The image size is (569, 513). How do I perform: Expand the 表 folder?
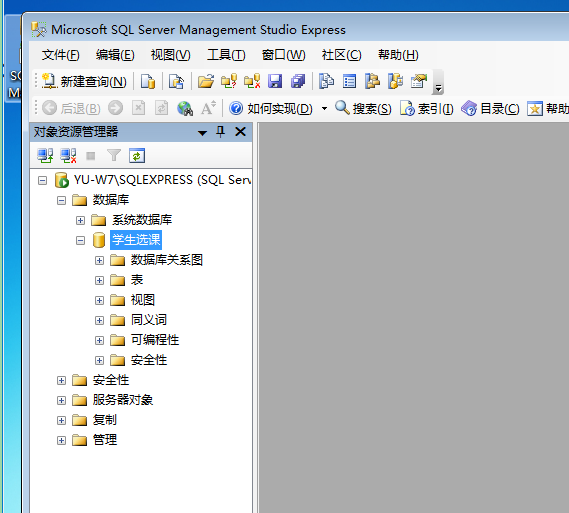pos(99,280)
